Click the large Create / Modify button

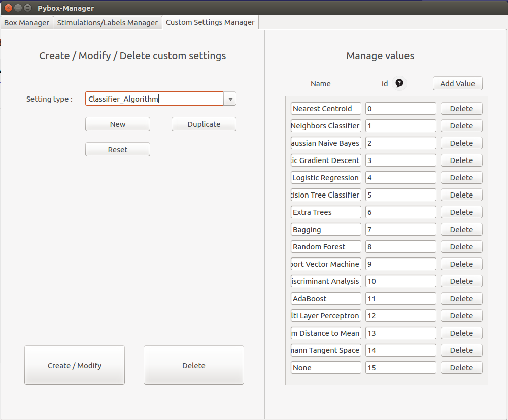75,365
